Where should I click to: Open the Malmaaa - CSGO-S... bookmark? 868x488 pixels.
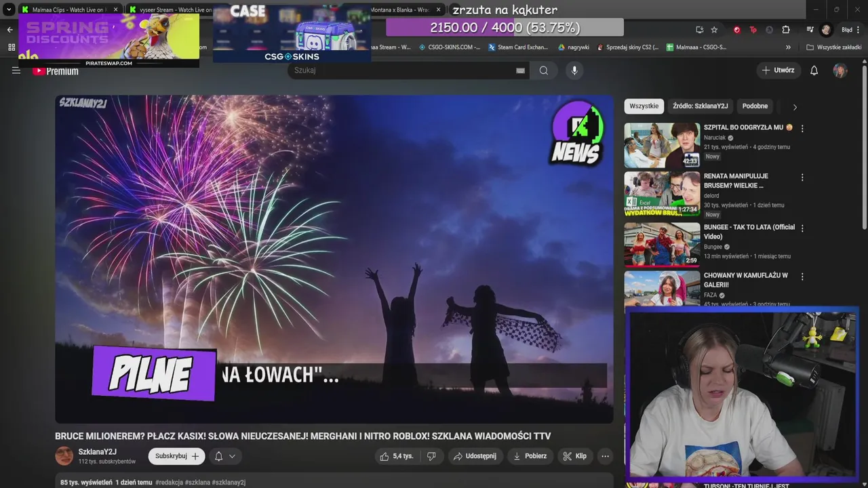pyautogui.click(x=696, y=47)
